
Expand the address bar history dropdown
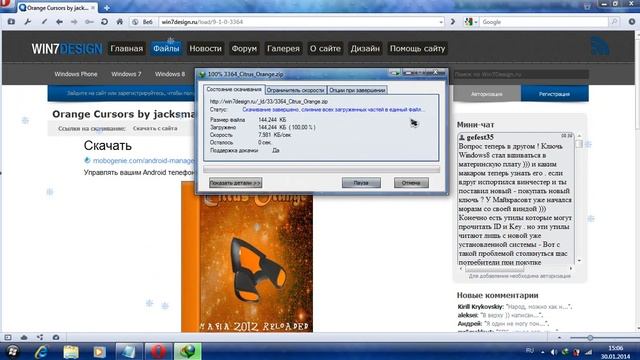click(441, 22)
